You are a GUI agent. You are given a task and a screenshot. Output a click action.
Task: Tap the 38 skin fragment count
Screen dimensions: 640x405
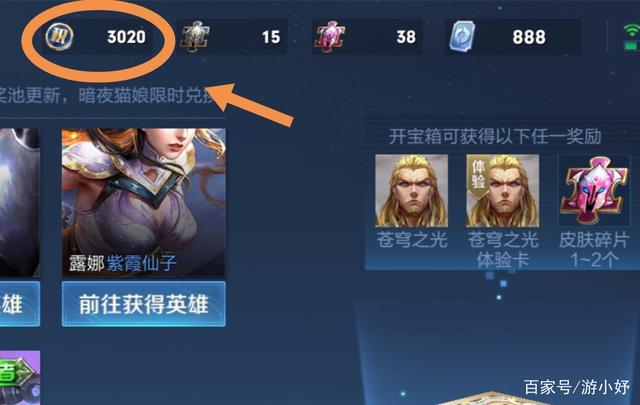click(x=406, y=37)
